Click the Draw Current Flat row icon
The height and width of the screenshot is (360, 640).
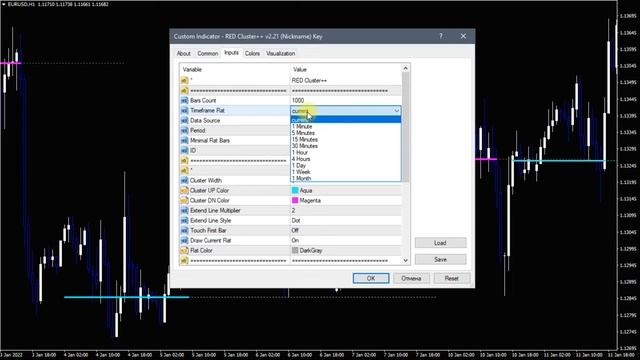tap(184, 240)
